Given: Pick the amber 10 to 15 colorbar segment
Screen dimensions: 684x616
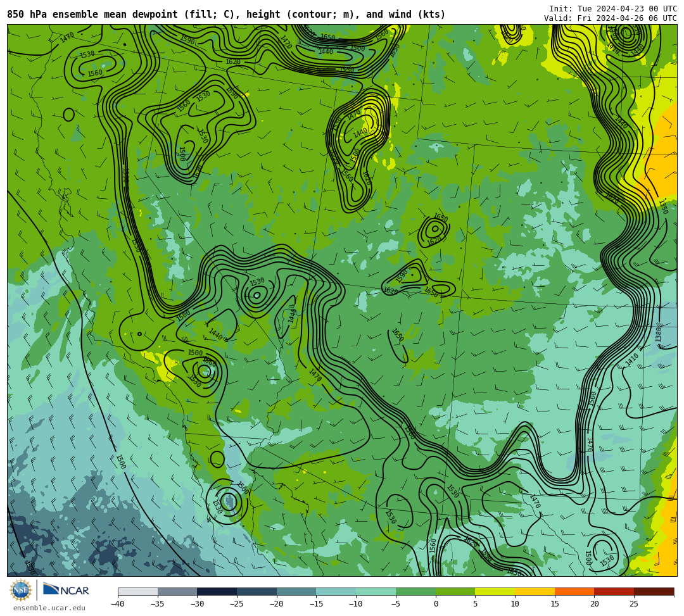Looking at the screenshot, I should (535, 591).
